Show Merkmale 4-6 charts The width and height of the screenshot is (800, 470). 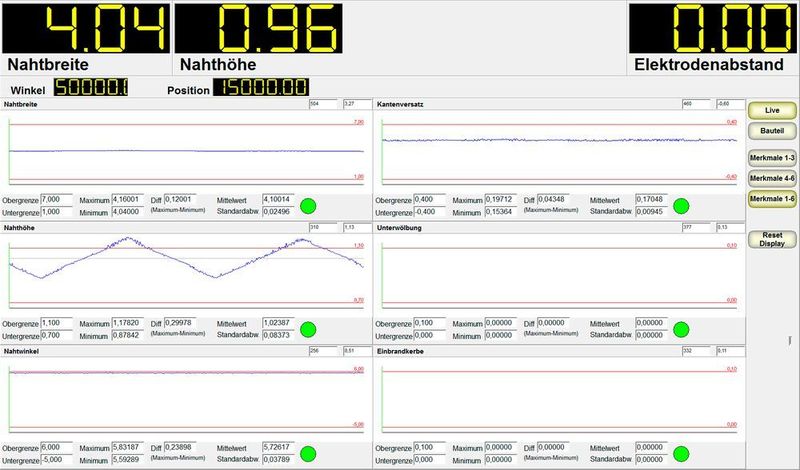click(x=772, y=178)
